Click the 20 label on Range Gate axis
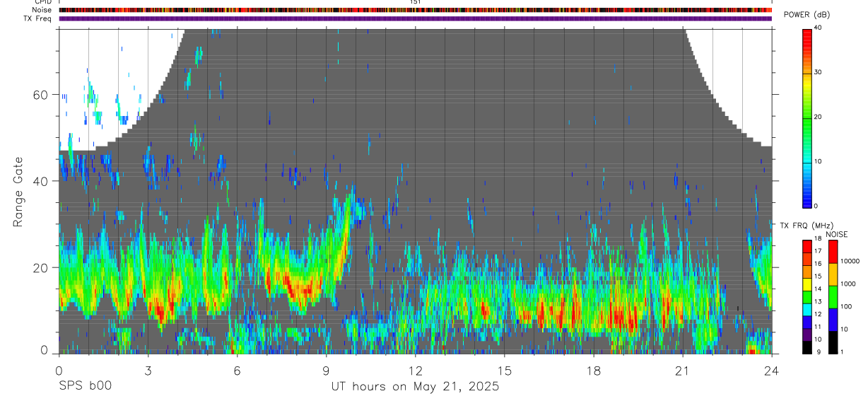 40,267
